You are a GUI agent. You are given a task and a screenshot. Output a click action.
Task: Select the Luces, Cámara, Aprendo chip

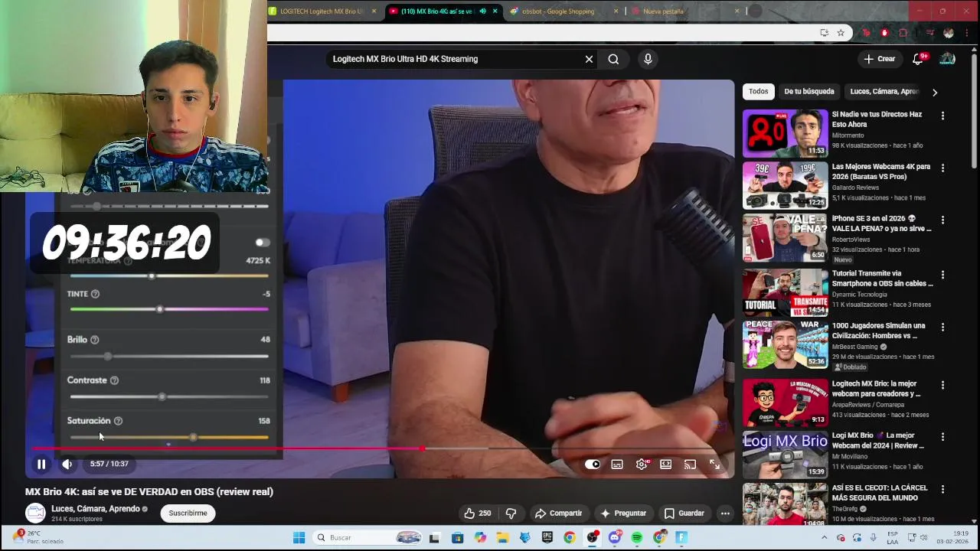[884, 92]
